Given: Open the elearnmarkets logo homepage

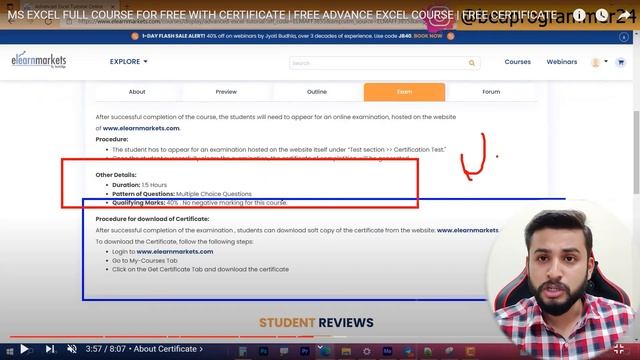Looking at the screenshot, I should click(x=39, y=60).
